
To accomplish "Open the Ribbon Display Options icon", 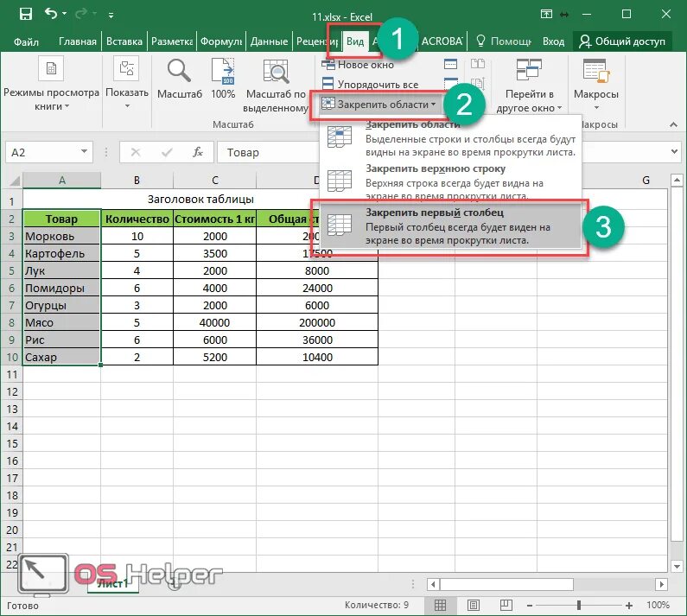I will tap(546, 14).
